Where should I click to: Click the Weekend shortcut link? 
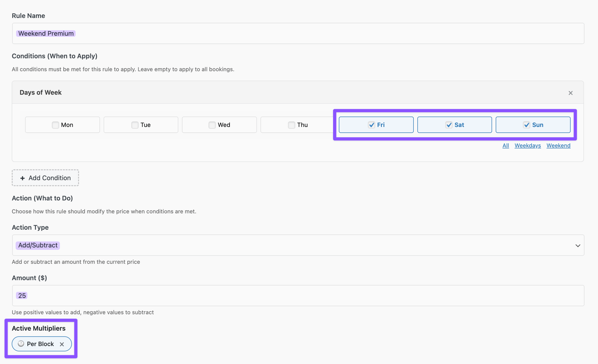tap(558, 146)
